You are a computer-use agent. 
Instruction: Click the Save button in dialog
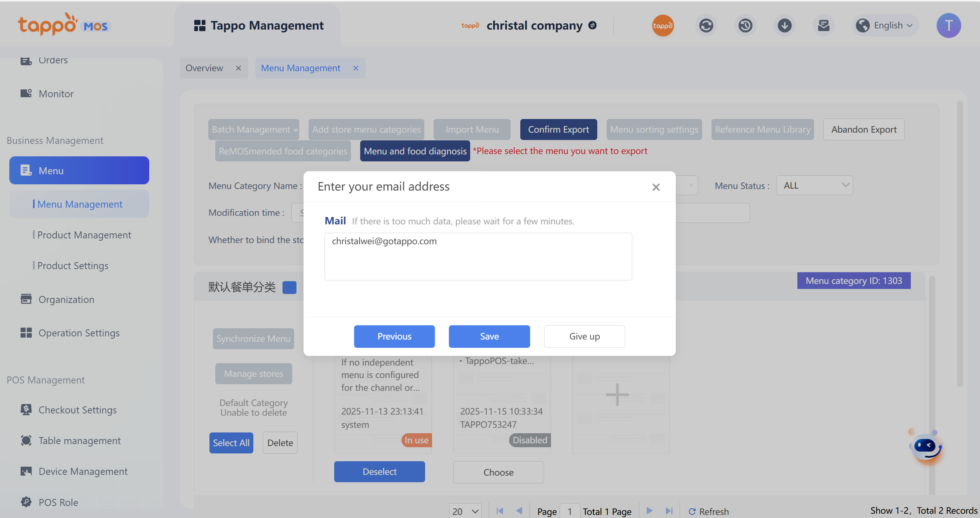point(489,336)
